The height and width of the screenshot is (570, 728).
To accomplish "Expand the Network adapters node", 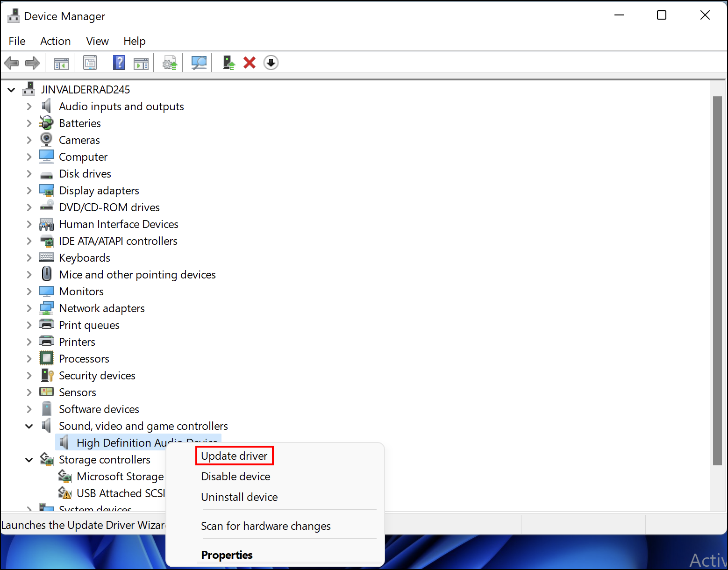I will click(29, 308).
